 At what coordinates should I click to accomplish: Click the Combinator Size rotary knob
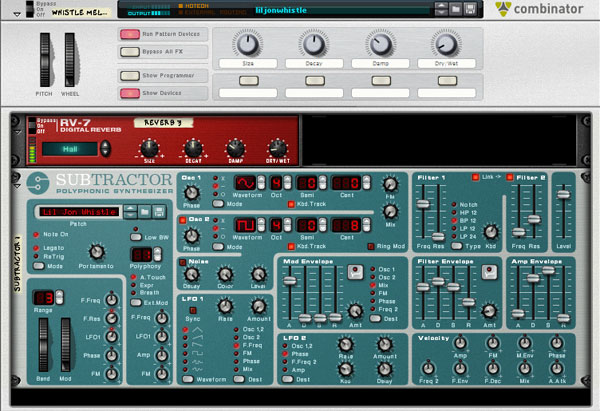click(x=248, y=44)
